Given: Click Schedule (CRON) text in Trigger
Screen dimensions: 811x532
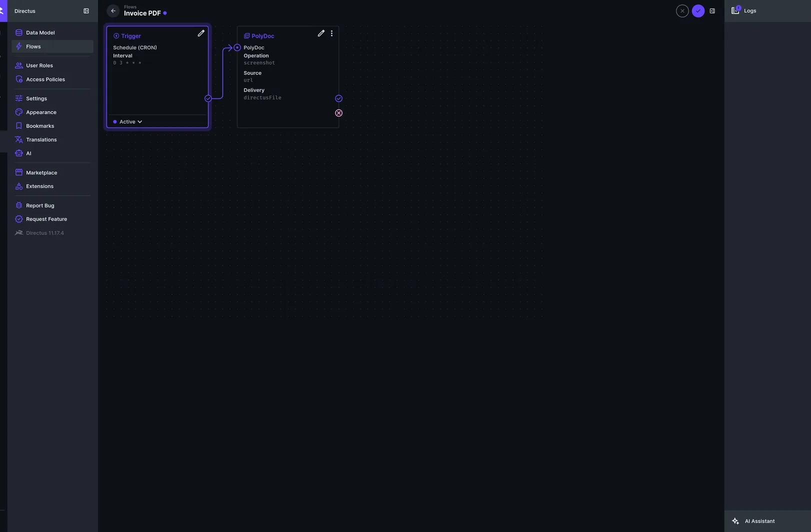Looking at the screenshot, I should pyautogui.click(x=135, y=47).
